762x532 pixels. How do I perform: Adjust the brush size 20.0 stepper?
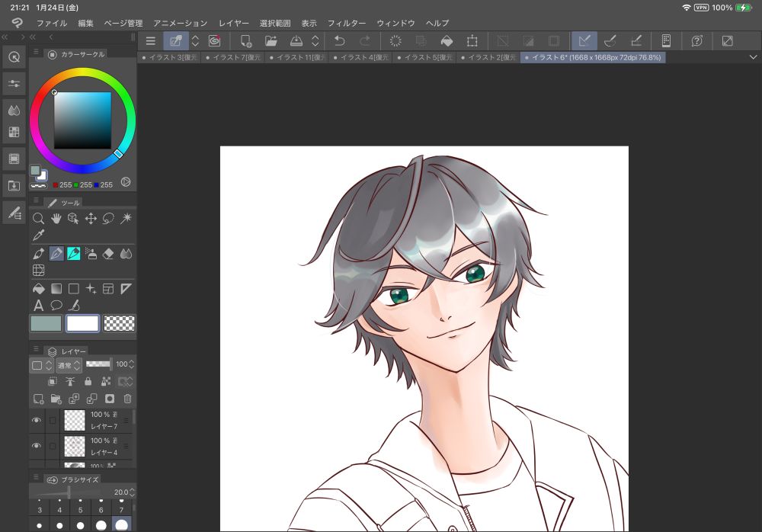(x=132, y=492)
